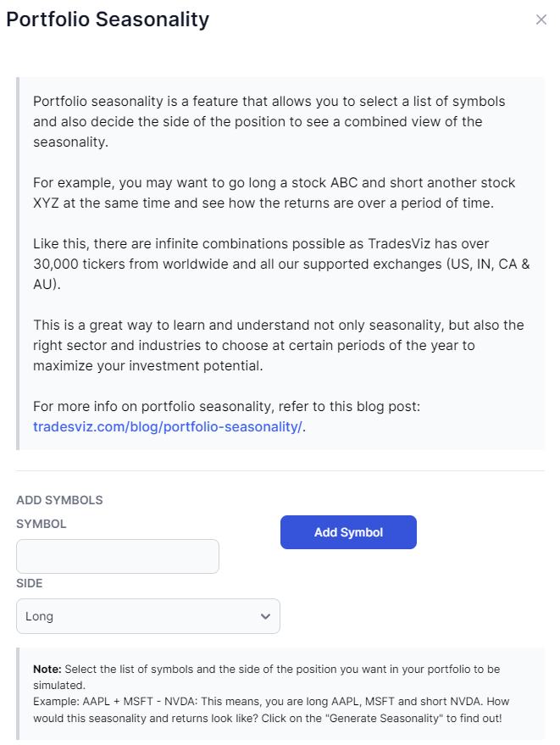Open the tradesviz.com/blog/portfolio-seasonality/ link
This screenshot has width=560, height=745.
tap(167, 426)
